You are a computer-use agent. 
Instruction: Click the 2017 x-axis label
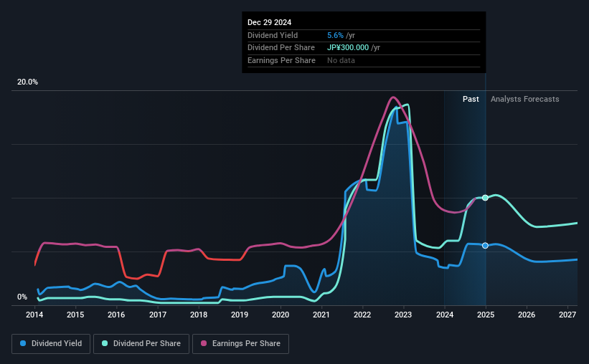click(158, 315)
